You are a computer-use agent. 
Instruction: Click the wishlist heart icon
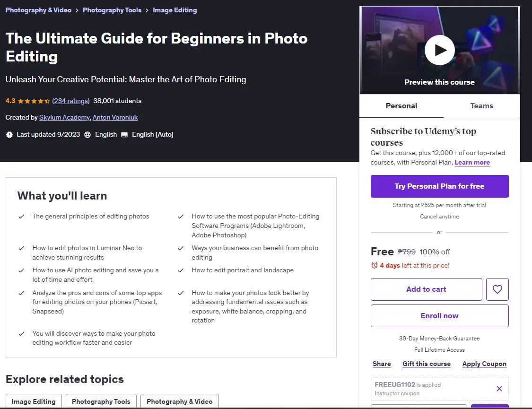pos(497,289)
